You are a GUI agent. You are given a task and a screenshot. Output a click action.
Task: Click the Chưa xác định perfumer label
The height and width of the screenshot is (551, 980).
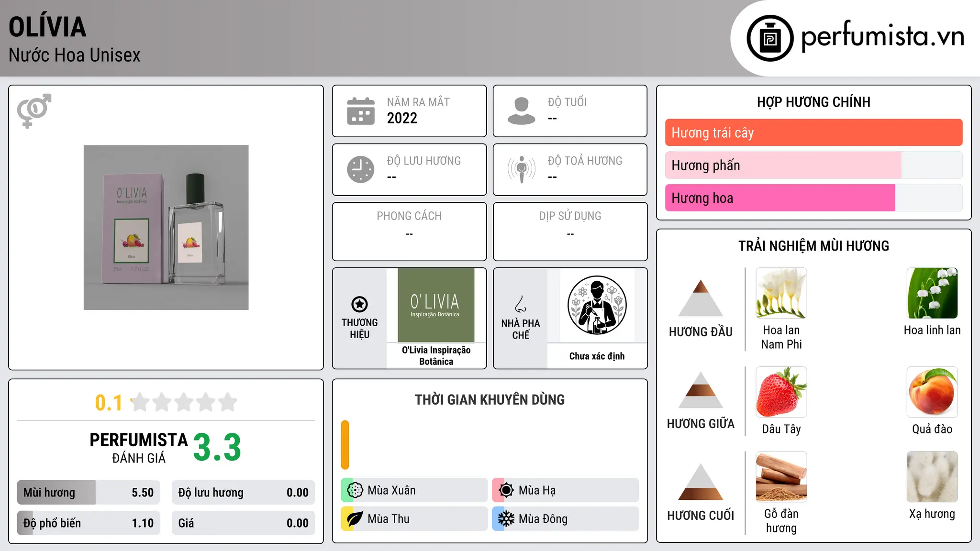click(597, 356)
